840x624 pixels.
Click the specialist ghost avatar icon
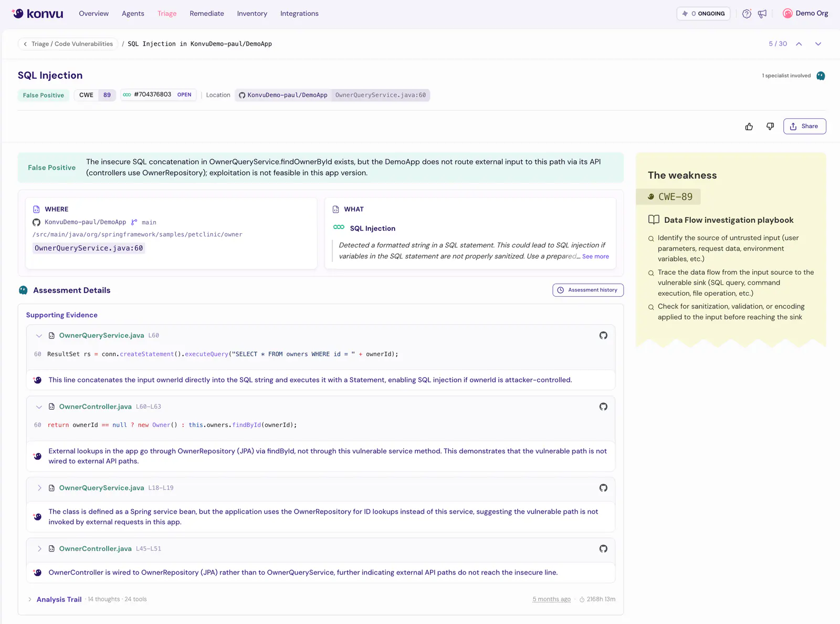821,76
